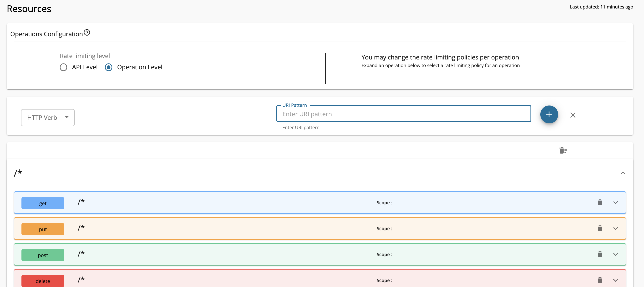The image size is (644, 287).
Task: Delete the put operation via its trash icon
Action: pyautogui.click(x=600, y=228)
